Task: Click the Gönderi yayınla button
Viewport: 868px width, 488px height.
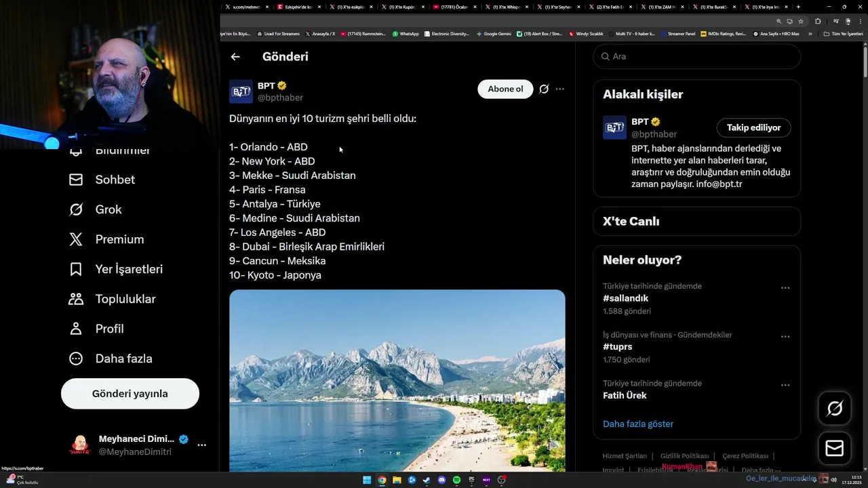Action: (130, 394)
